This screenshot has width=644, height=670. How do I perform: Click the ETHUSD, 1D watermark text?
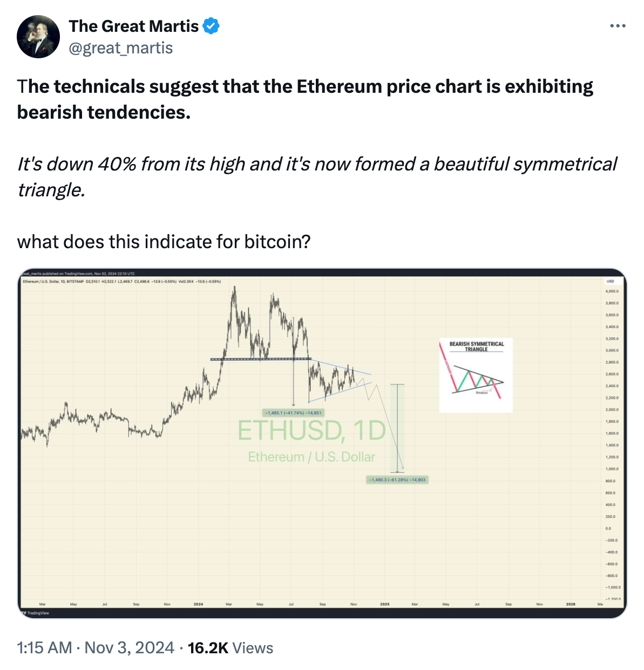click(311, 430)
